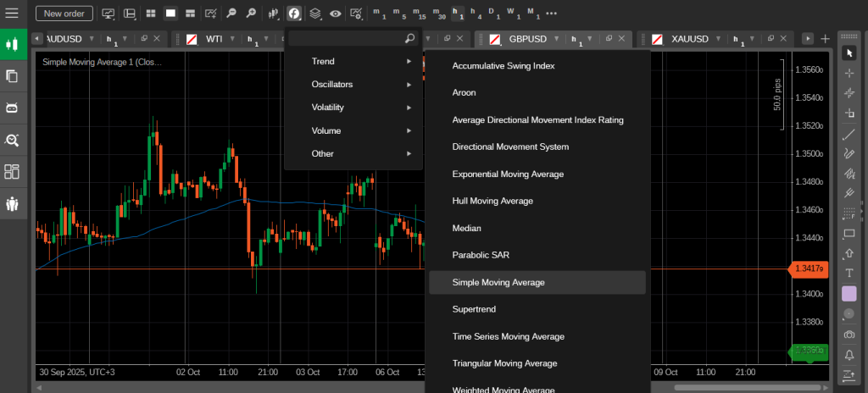Switch to the XAUUSD chart tab
Screen dimensions: 868x393
(x=689, y=39)
